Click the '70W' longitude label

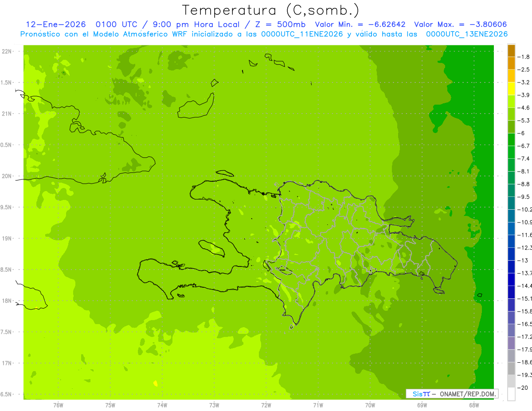point(370,405)
